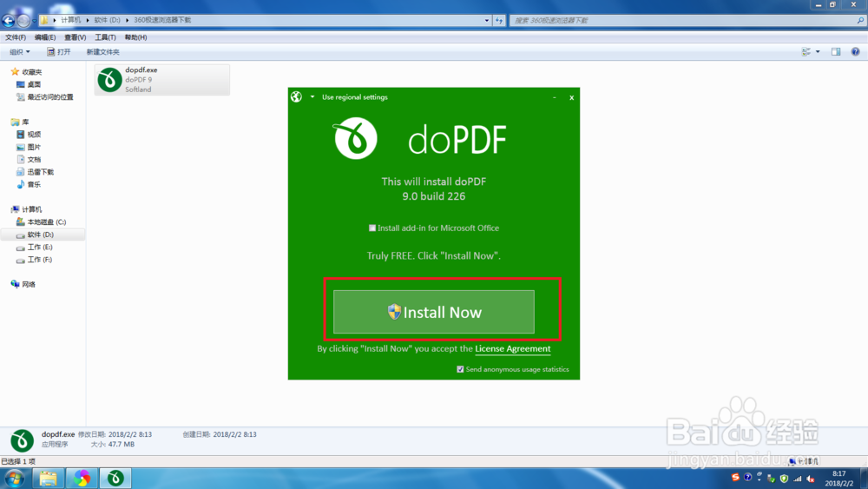Open the 图片 library

(x=29, y=148)
